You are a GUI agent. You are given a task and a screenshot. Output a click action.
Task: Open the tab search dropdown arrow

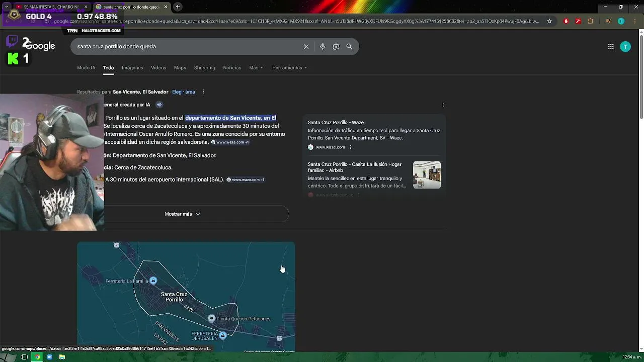tap(6, 7)
